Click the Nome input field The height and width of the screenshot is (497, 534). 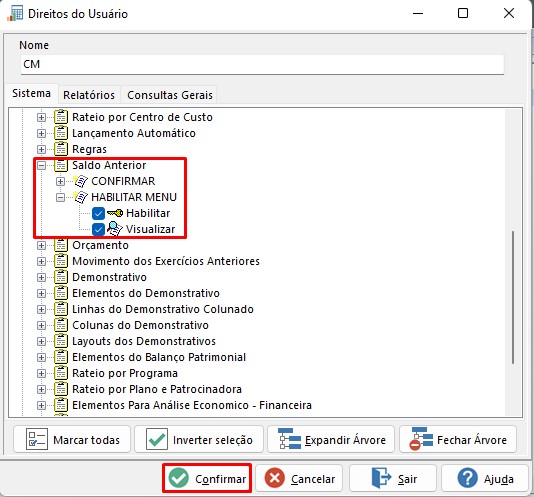click(262, 64)
